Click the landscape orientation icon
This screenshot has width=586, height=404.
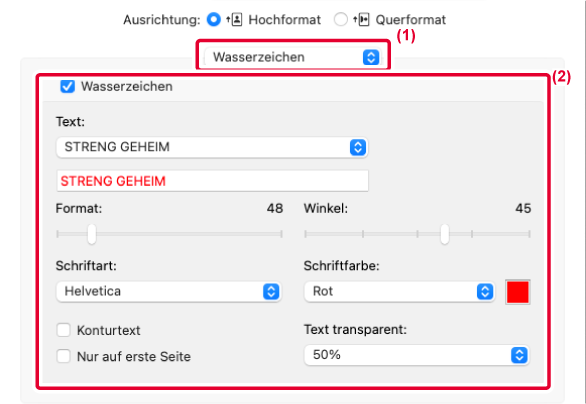[361, 19]
